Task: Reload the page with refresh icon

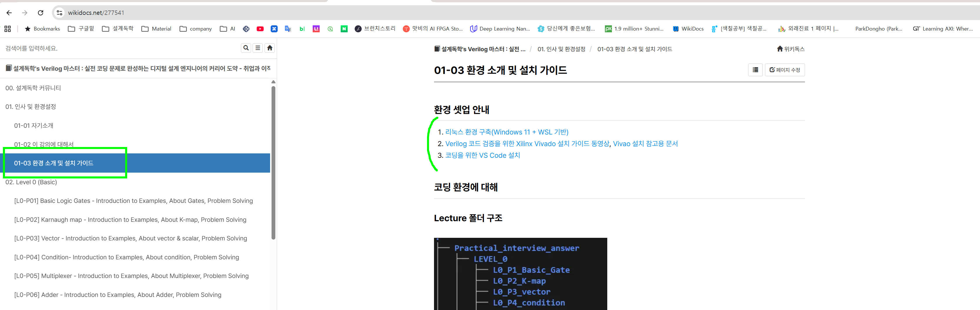Action: pos(41,13)
